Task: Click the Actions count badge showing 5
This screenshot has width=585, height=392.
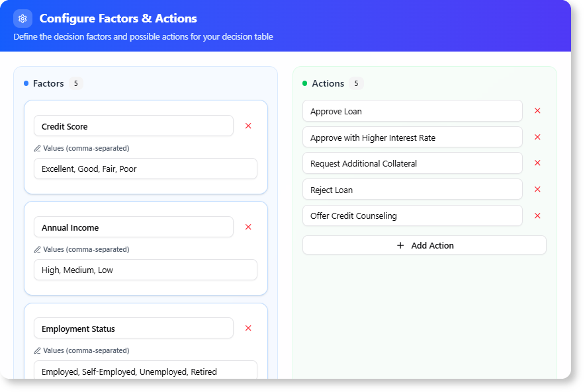Action: [x=355, y=83]
